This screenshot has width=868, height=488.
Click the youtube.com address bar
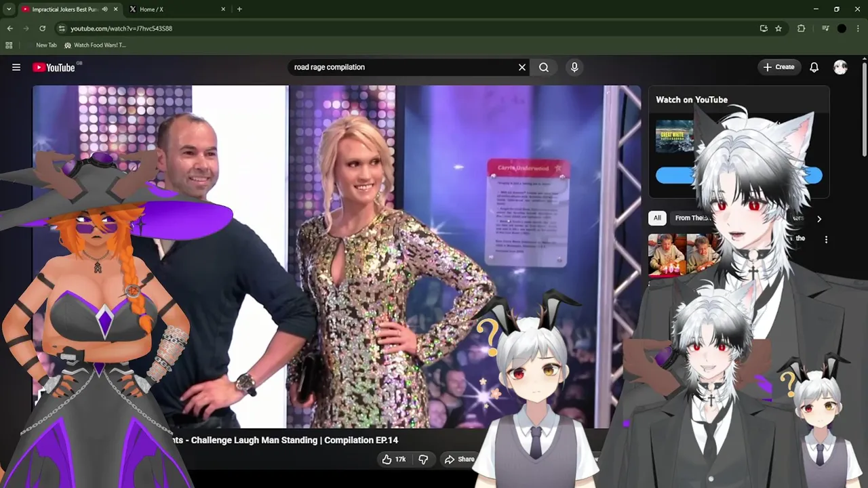pos(407,28)
